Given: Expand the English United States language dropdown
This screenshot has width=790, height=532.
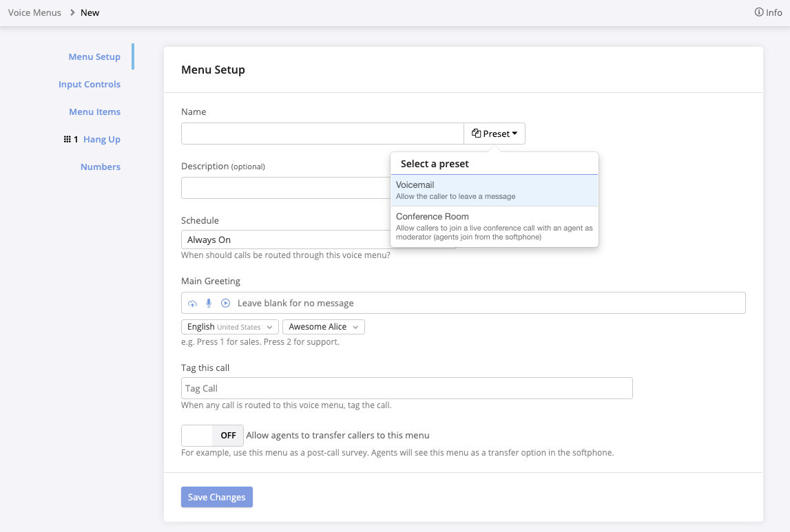Looking at the screenshot, I should pyautogui.click(x=230, y=327).
